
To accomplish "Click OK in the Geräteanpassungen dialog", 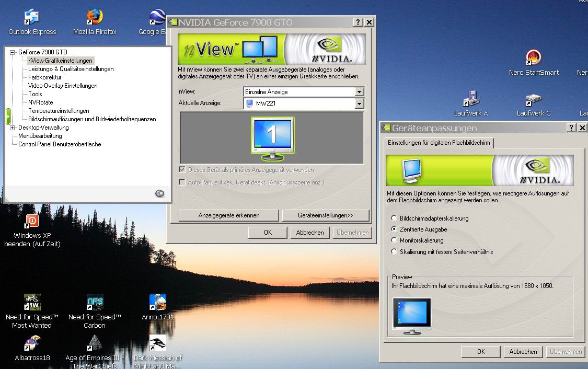I will 481,352.
